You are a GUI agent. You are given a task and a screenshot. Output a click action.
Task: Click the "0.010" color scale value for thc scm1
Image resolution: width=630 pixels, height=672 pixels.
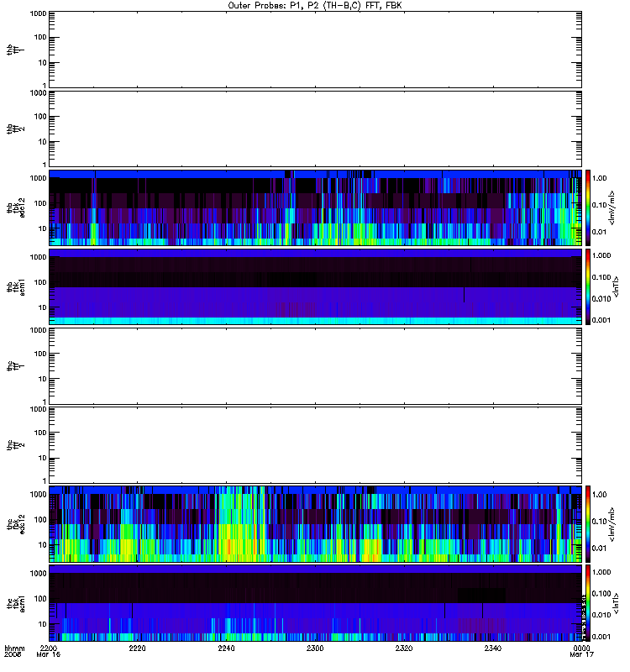[601, 615]
